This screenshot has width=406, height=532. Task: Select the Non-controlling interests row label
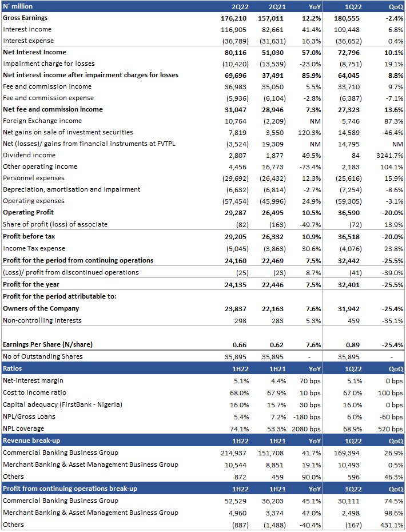pyautogui.click(x=42, y=320)
